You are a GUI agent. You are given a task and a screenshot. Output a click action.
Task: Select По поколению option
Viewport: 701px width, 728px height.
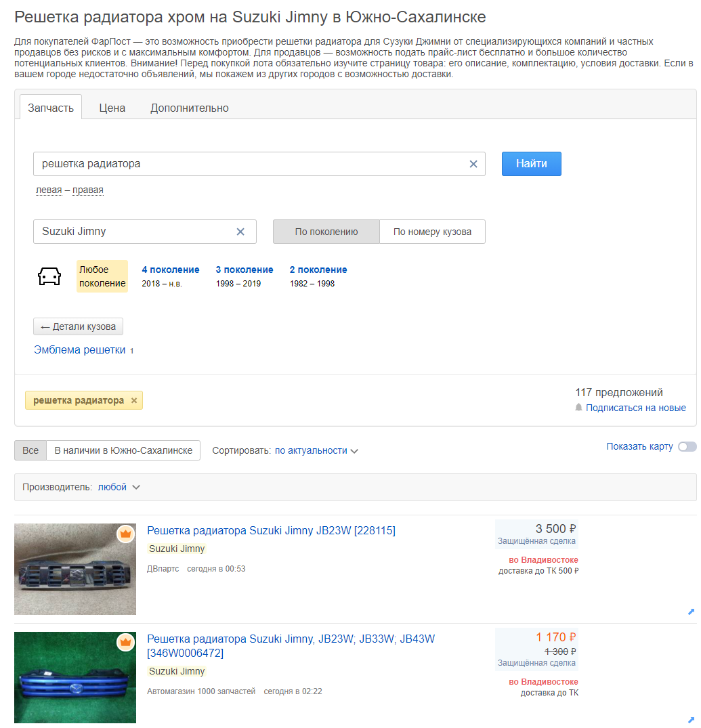pos(326,232)
